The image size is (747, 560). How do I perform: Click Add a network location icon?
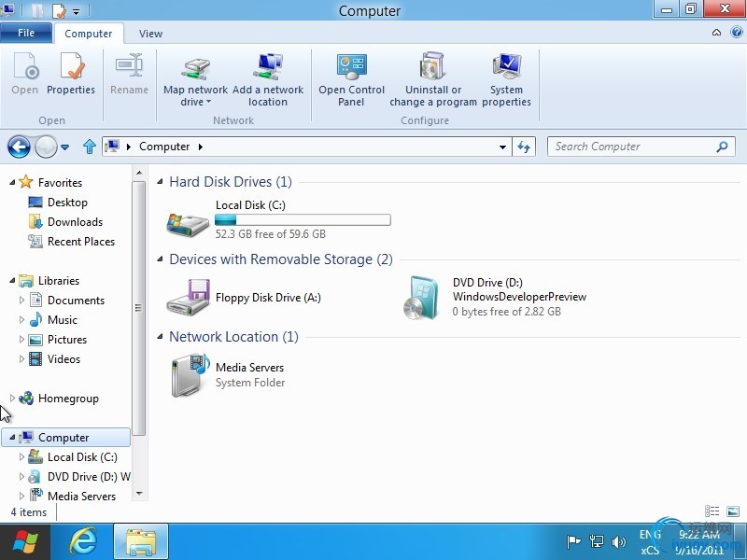pos(268,66)
